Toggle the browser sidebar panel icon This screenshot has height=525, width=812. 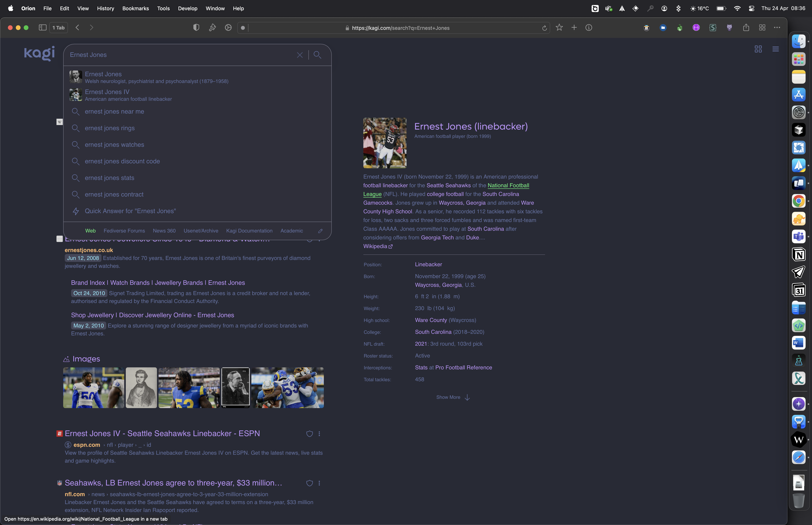(x=43, y=28)
